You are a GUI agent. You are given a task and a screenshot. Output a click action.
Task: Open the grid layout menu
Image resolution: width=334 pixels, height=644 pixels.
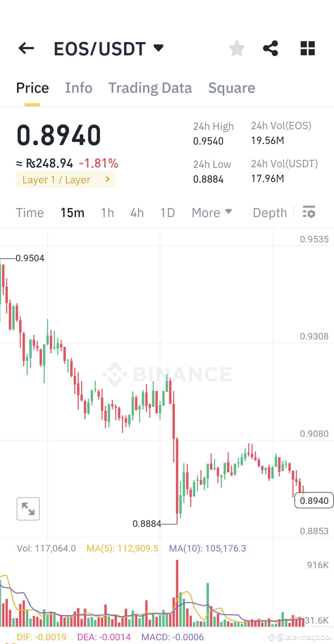pyautogui.click(x=307, y=48)
